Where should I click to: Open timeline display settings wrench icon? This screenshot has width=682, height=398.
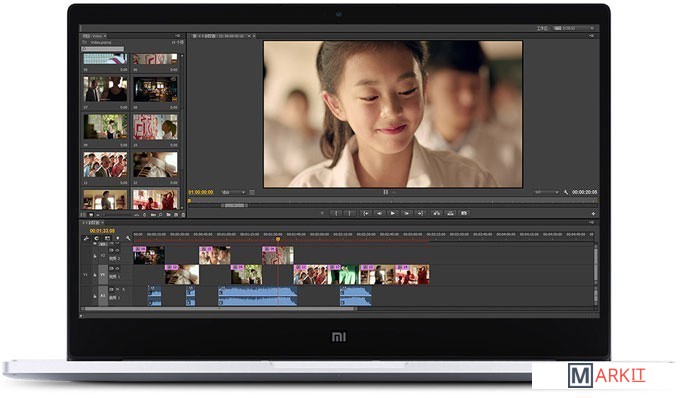pyautogui.click(x=128, y=238)
